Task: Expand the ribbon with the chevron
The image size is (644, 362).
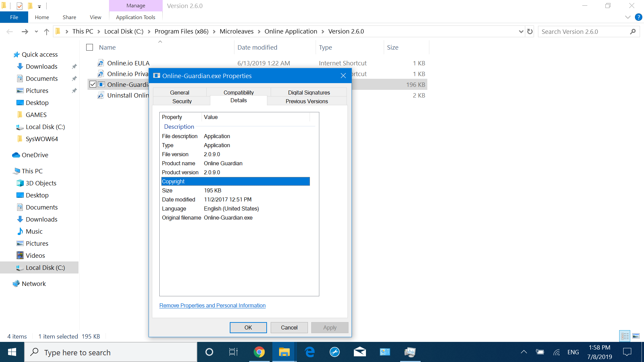Action: [x=628, y=17]
